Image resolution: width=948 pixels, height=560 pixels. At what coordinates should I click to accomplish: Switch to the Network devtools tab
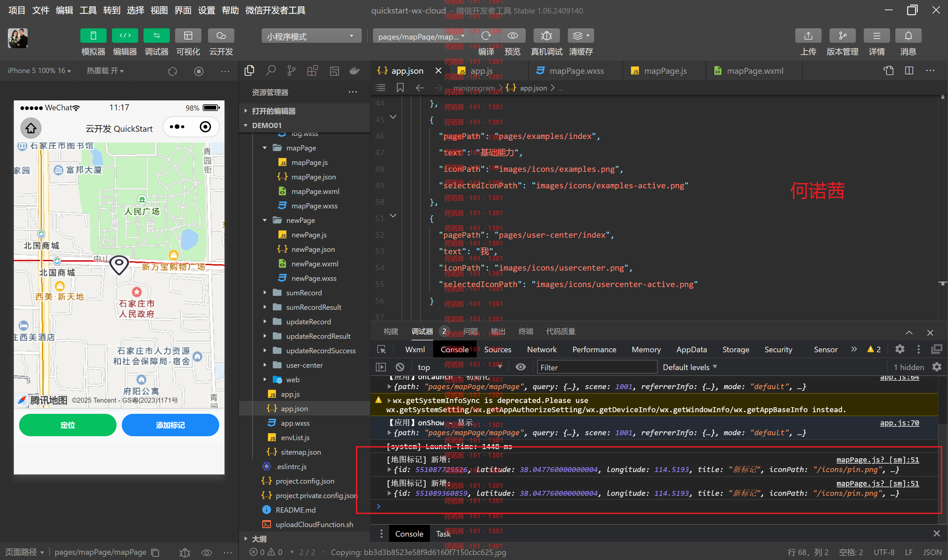point(542,349)
